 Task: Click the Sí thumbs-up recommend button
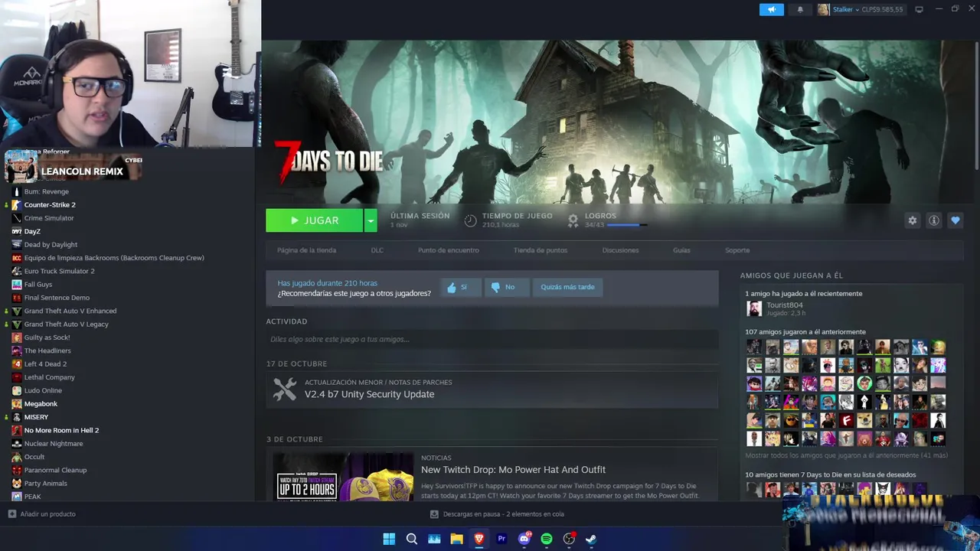[461, 287]
